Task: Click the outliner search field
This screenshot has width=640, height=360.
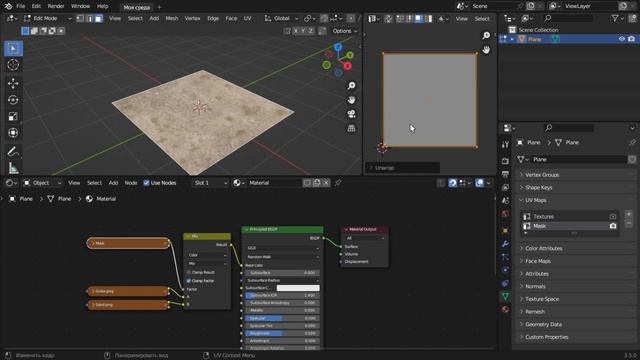Action: point(569,18)
